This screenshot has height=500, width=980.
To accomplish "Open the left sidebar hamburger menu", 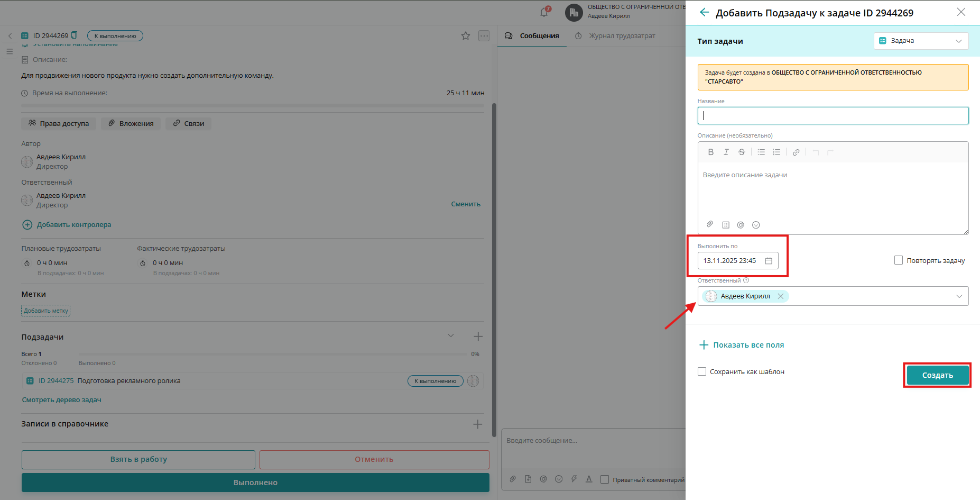I will coord(10,51).
